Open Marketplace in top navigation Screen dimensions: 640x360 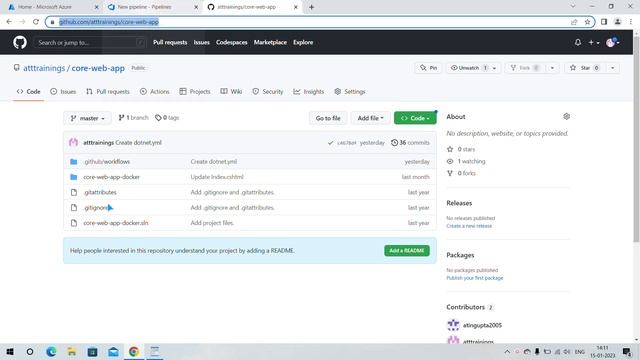pos(270,42)
